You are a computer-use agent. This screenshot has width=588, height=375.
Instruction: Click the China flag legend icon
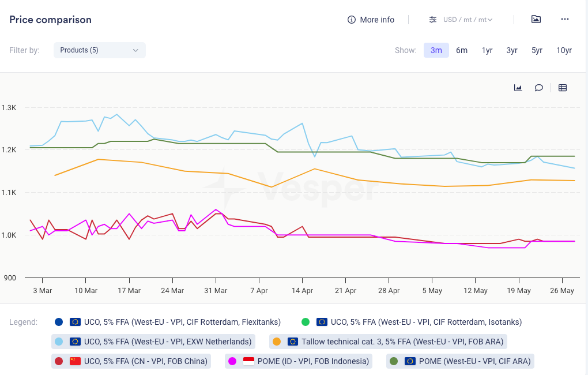point(75,361)
